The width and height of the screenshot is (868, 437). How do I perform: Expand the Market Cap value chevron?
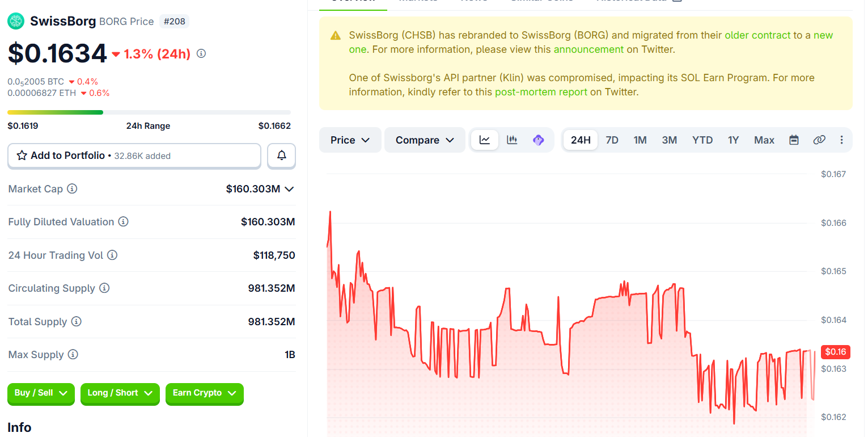point(289,189)
